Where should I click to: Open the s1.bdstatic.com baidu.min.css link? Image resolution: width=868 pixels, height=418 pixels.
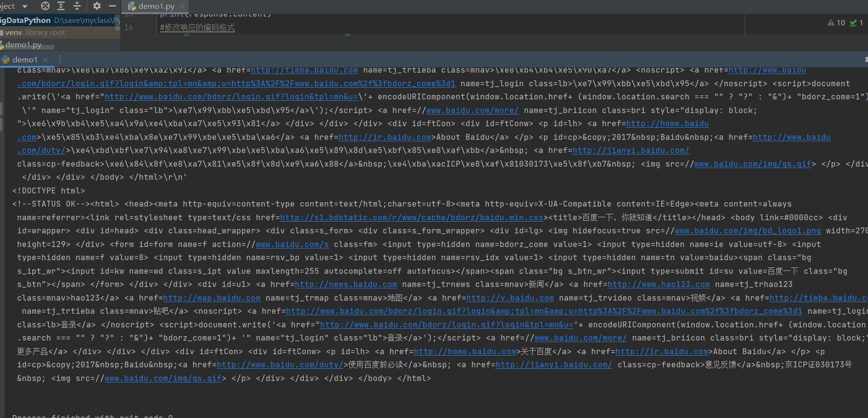pos(412,218)
